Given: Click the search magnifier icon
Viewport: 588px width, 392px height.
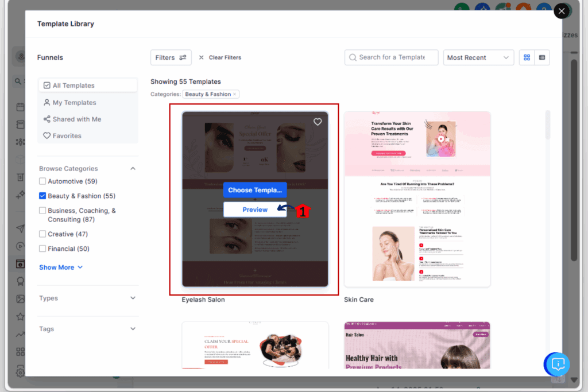Looking at the screenshot, I should pyautogui.click(x=353, y=57).
